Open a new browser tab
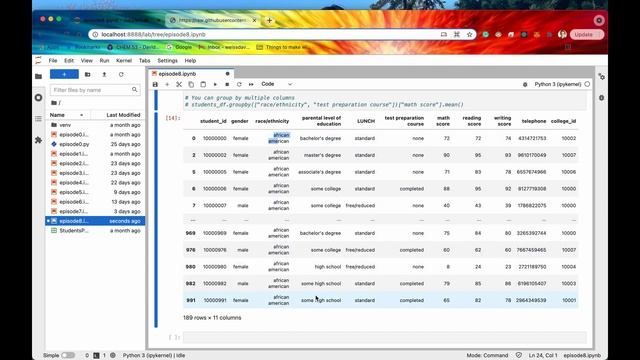640x360 pixels. pyautogui.click(x=269, y=20)
